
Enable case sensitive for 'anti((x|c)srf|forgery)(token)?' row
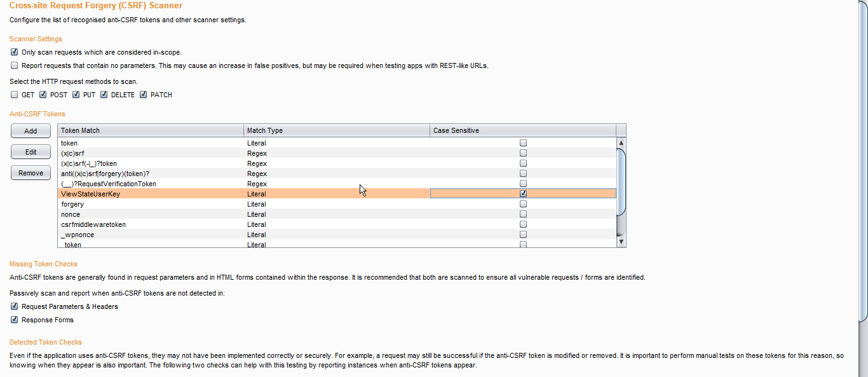pos(523,174)
